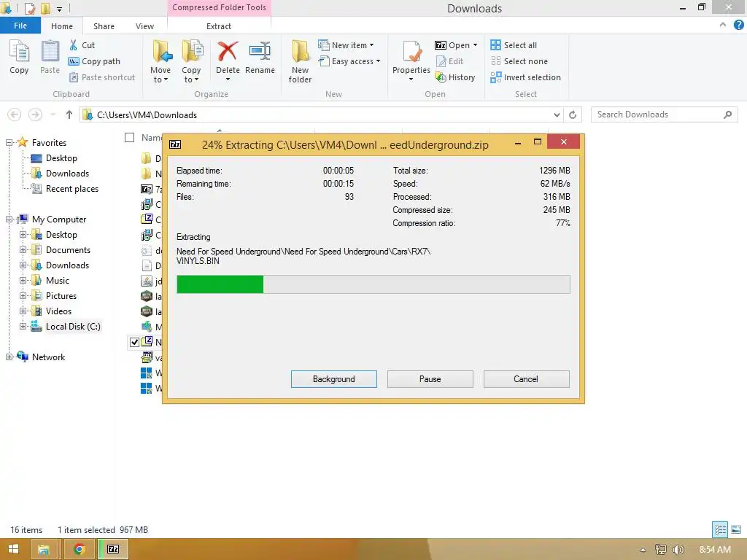The width and height of the screenshot is (747, 560).
Task: Click the Compressed Folder Tools tab header
Action: 219,7
